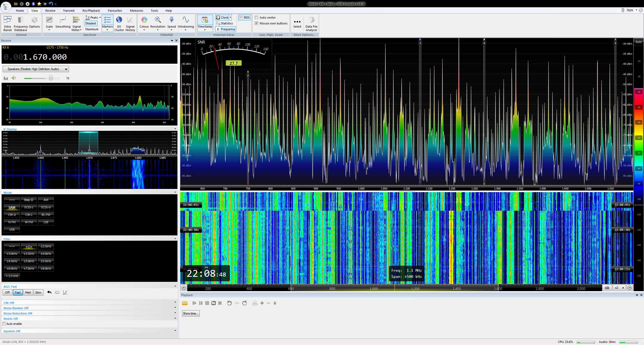Uncheck Mouse-over buttons
The image size is (644, 345).
(256, 23)
